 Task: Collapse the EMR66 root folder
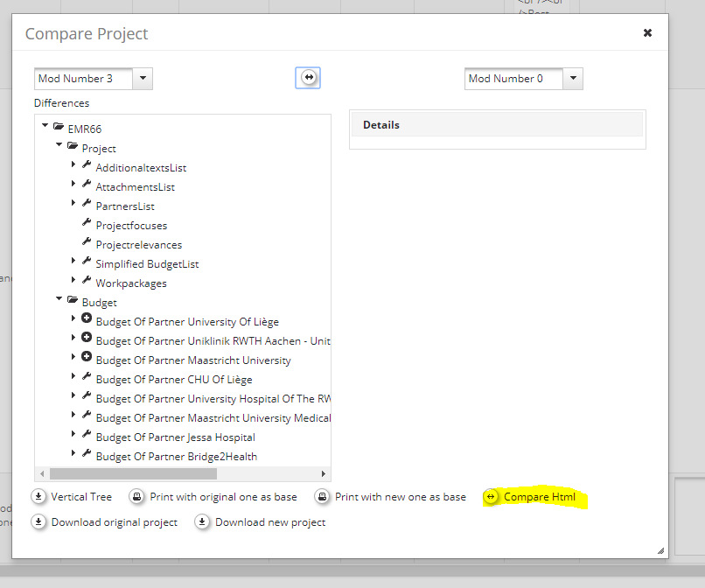coord(45,127)
